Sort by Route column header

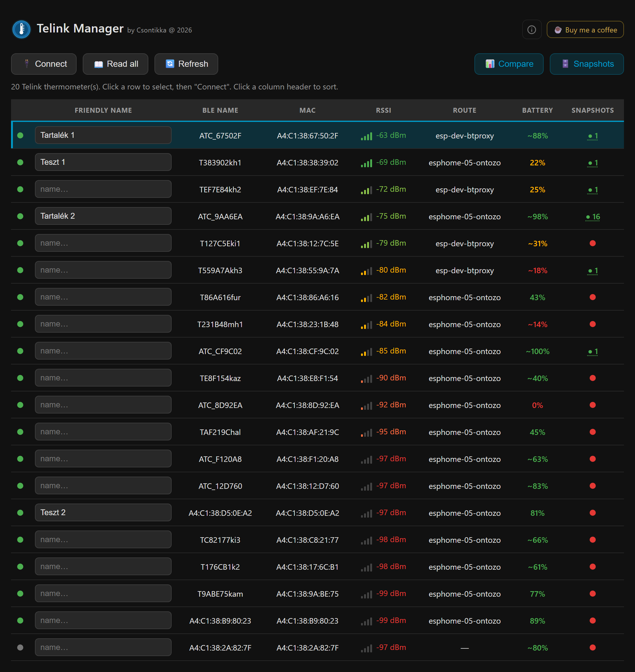[x=464, y=110]
